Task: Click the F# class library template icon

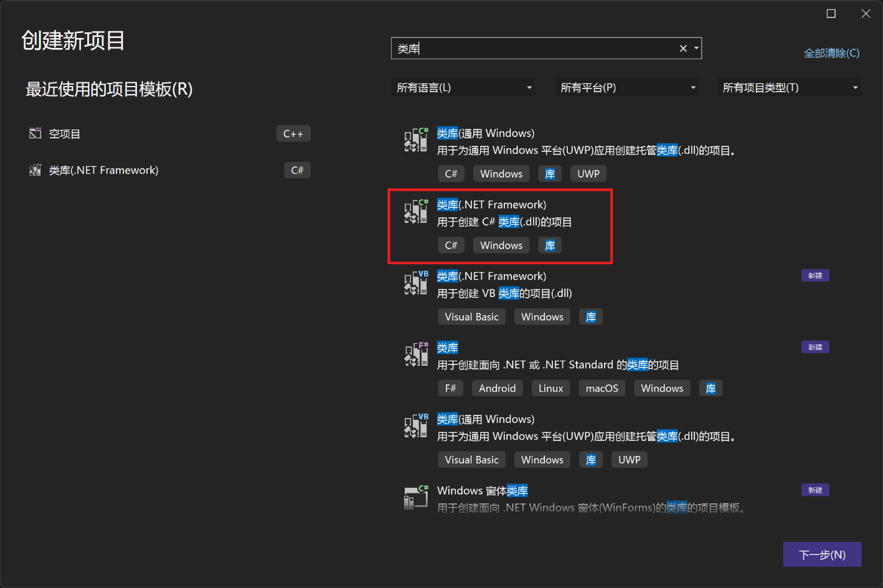Action: pyautogui.click(x=415, y=355)
